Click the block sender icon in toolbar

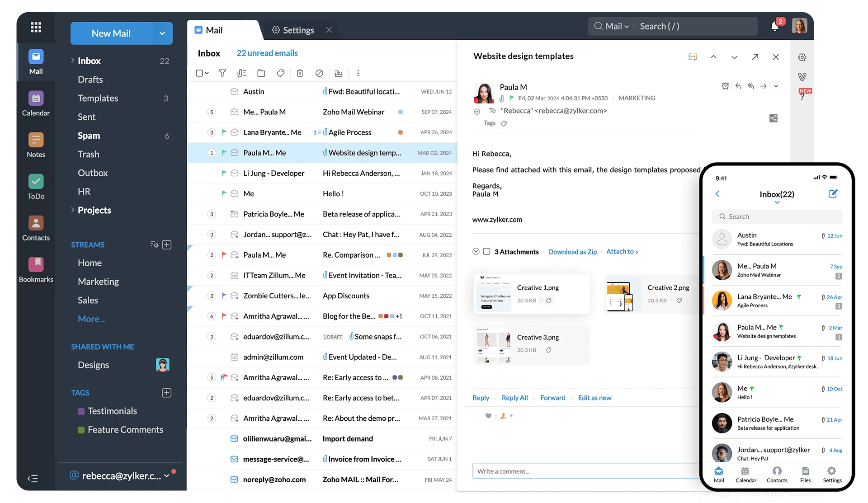point(319,73)
